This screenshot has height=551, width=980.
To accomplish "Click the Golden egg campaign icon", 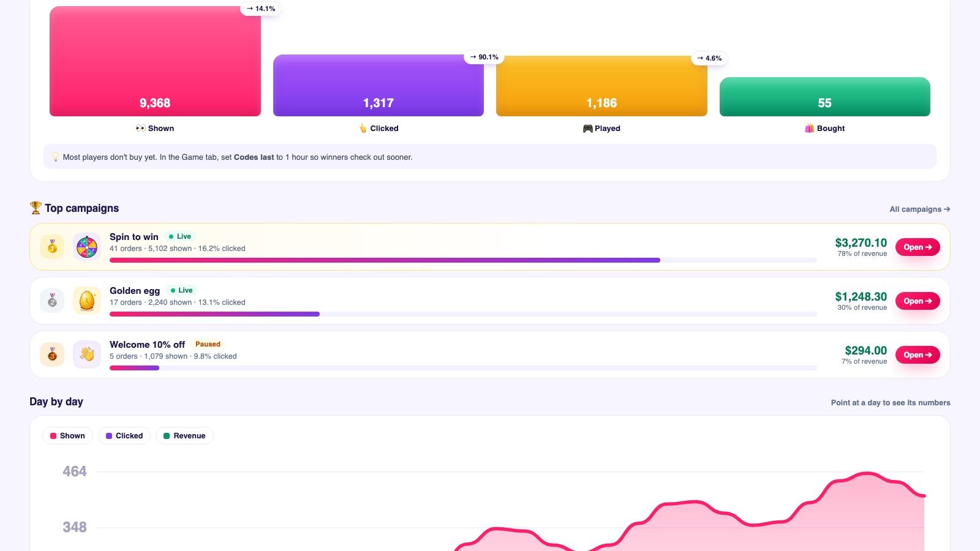I will [87, 301].
